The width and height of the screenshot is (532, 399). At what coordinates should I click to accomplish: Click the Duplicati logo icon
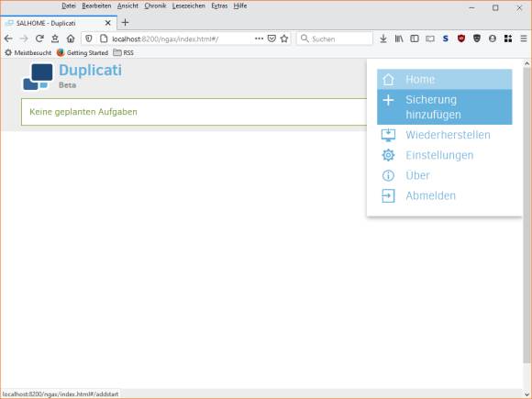[x=38, y=77]
